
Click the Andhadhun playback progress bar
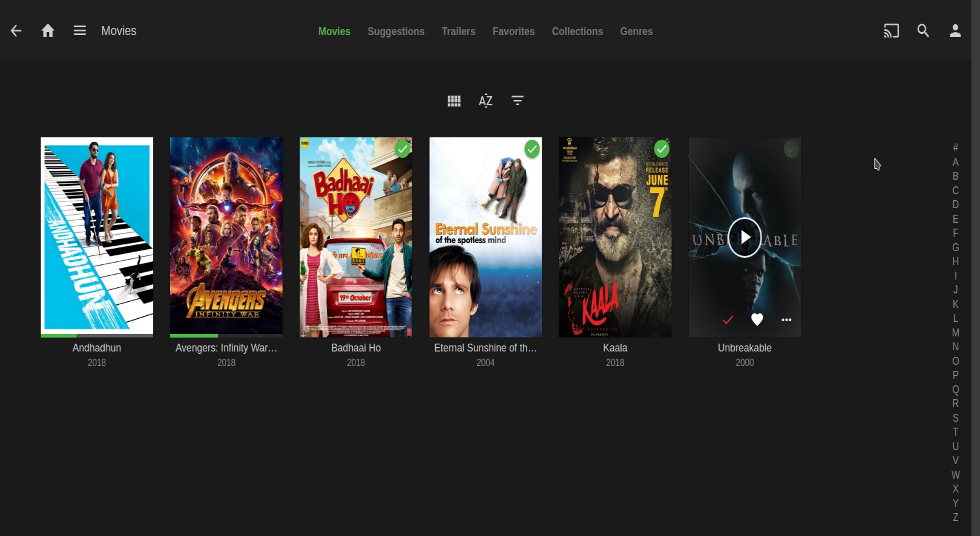[97, 336]
